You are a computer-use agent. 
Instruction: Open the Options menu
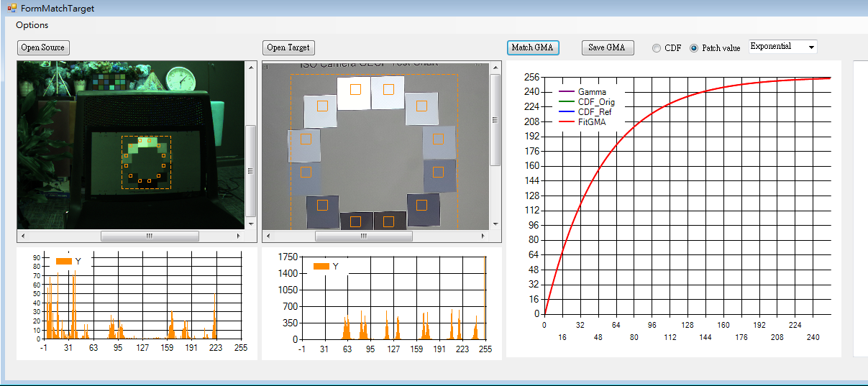click(32, 25)
